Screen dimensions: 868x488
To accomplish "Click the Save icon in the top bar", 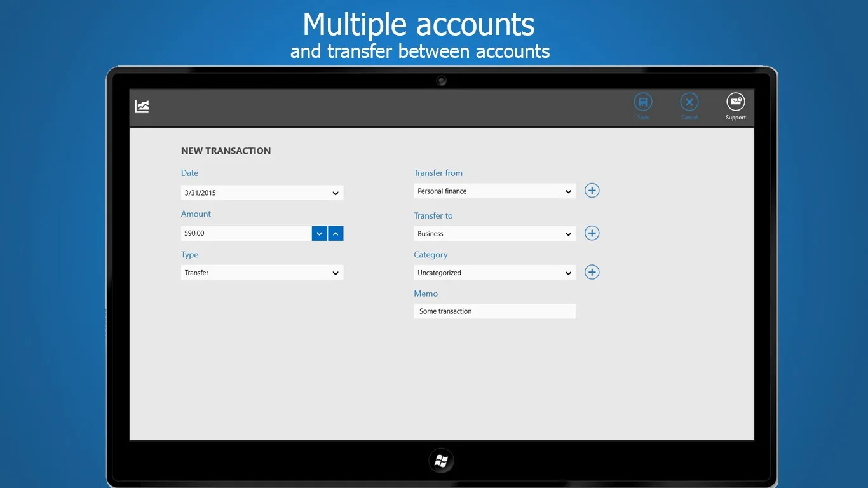I will coord(643,102).
